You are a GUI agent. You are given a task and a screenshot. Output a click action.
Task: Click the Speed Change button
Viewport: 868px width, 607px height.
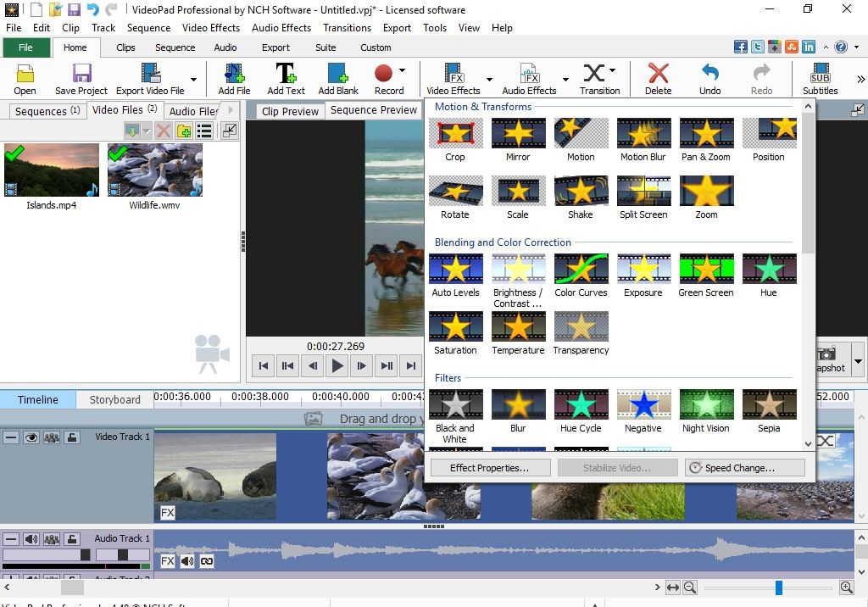coord(743,468)
